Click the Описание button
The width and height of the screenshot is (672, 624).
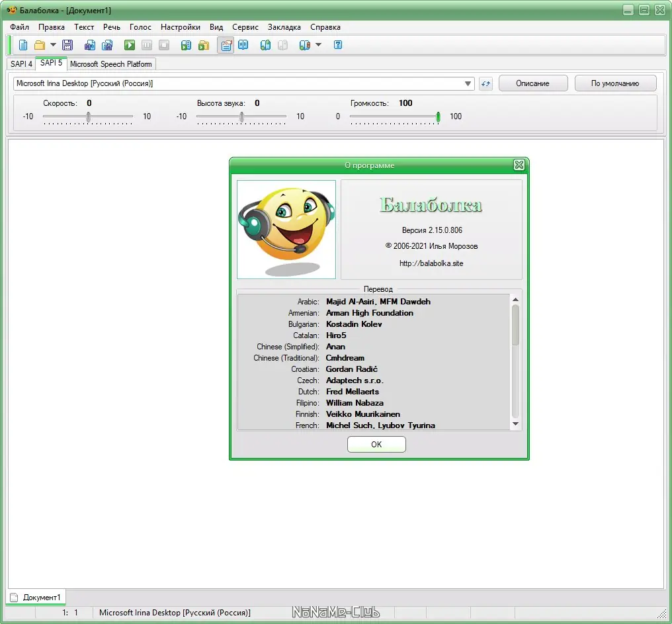point(532,83)
